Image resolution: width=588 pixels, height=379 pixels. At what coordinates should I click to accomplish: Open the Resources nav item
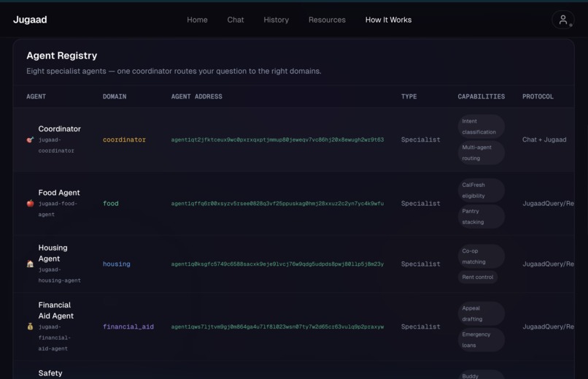click(327, 20)
